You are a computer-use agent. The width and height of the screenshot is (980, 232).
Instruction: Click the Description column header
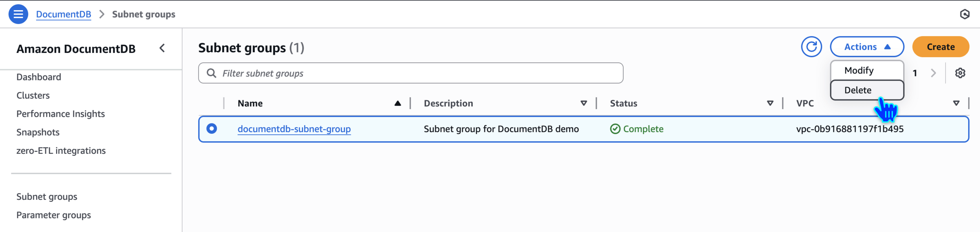click(448, 103)
